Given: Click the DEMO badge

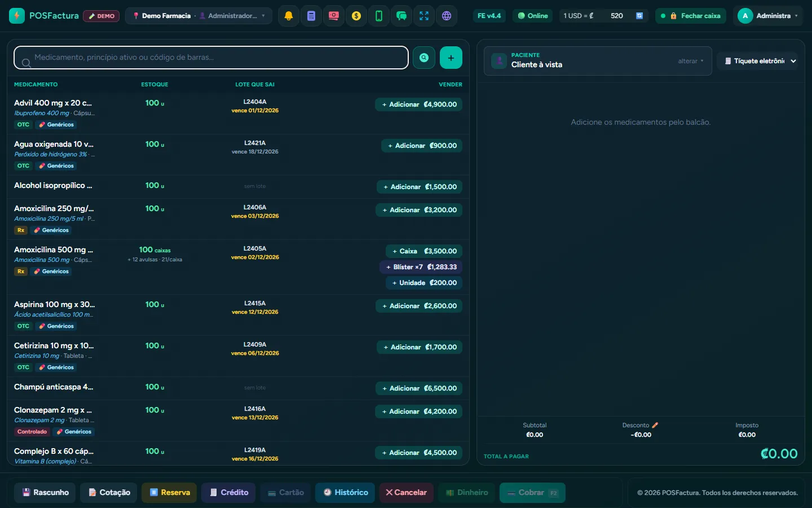Looking at the screenshot, I should [101, 16].
